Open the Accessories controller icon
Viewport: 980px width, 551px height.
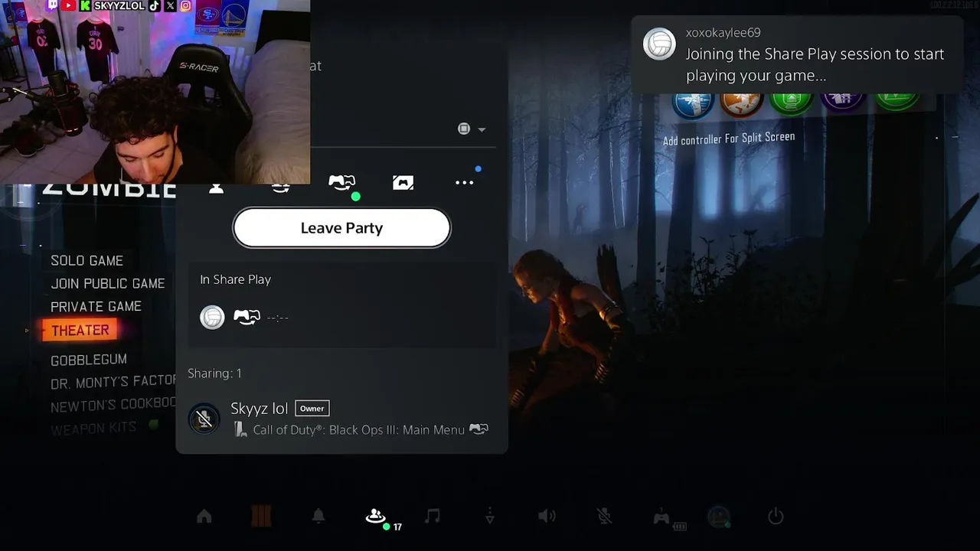pos(661,517)
